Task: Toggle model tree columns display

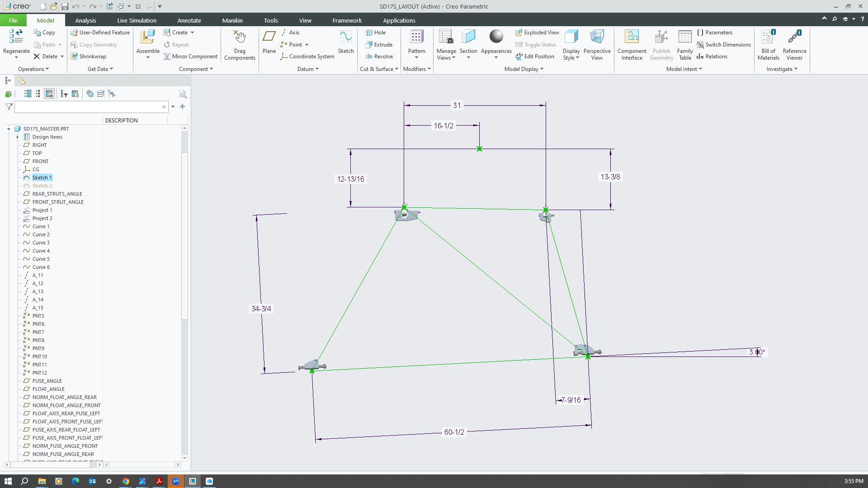Action: 49,94
